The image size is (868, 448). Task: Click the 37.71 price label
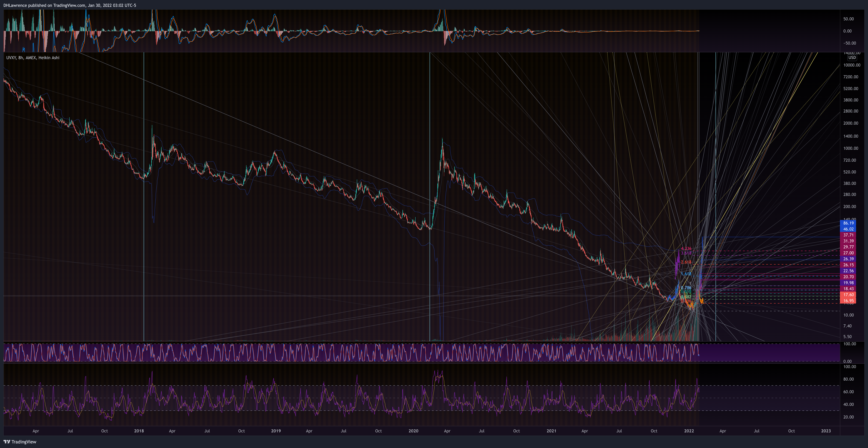click(x=849, y=235)
